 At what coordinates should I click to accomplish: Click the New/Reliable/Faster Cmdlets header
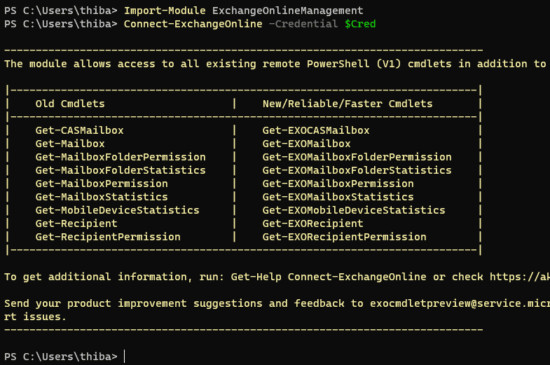click(x=347, y=104)
